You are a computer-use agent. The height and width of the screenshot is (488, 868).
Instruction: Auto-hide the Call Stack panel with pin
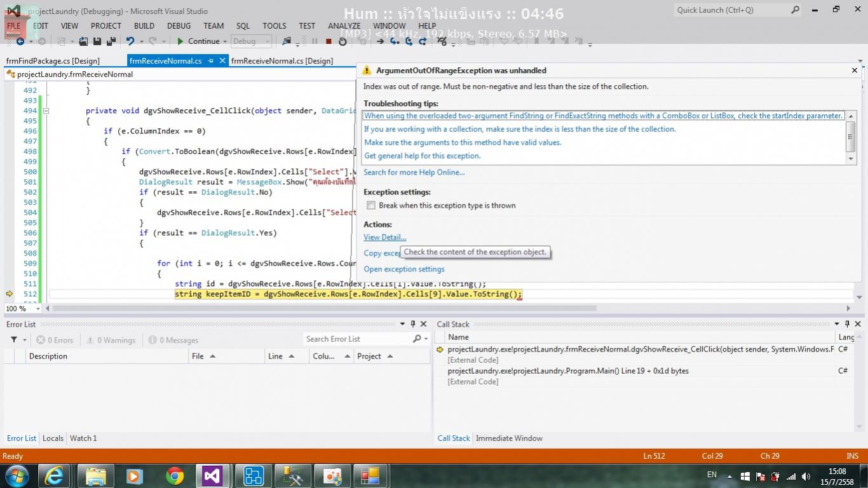(x=847, y=324)
